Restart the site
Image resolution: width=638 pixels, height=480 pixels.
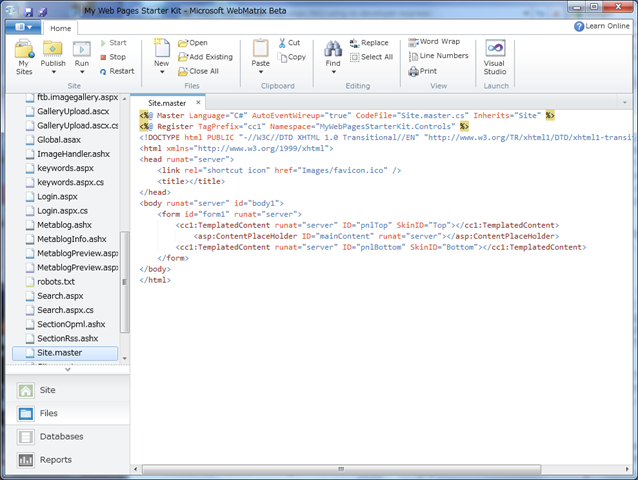tap(117, 71)
